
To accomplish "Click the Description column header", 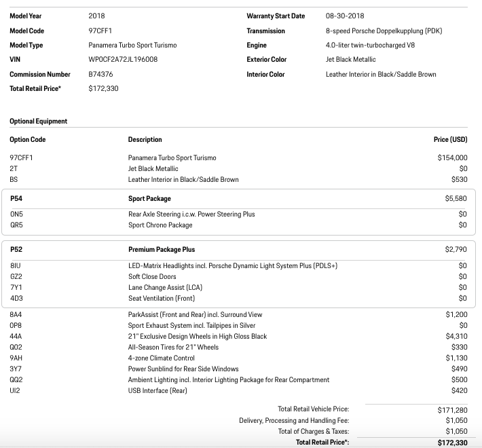I will tap(145, 140).
